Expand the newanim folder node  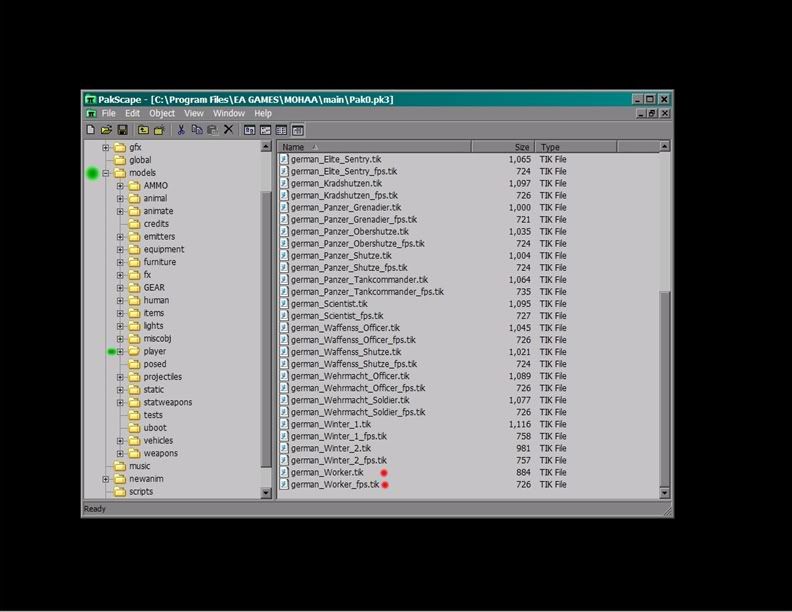click(x=106, y=479)
